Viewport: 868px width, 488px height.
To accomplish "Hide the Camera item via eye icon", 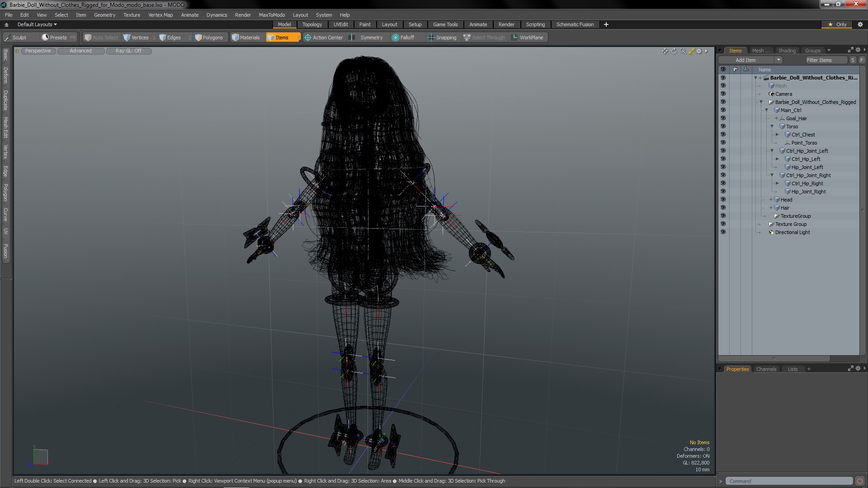I will (x=723, y=94).
